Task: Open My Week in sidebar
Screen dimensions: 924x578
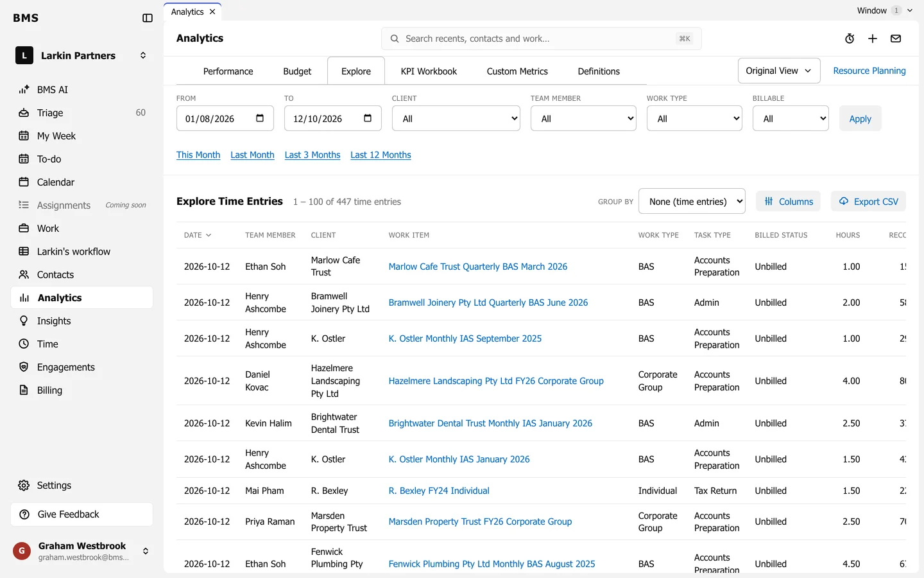Action: (x=81, y=136)
